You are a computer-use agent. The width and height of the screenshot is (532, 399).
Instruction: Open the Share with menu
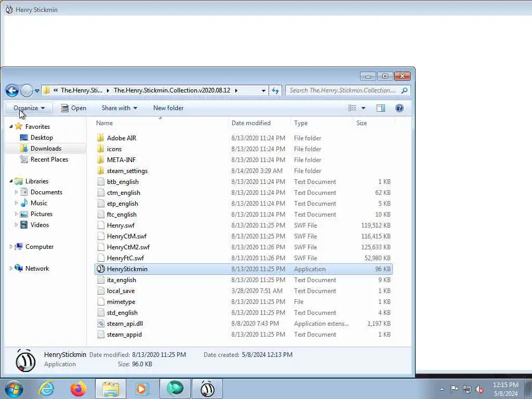coord(119,108)
